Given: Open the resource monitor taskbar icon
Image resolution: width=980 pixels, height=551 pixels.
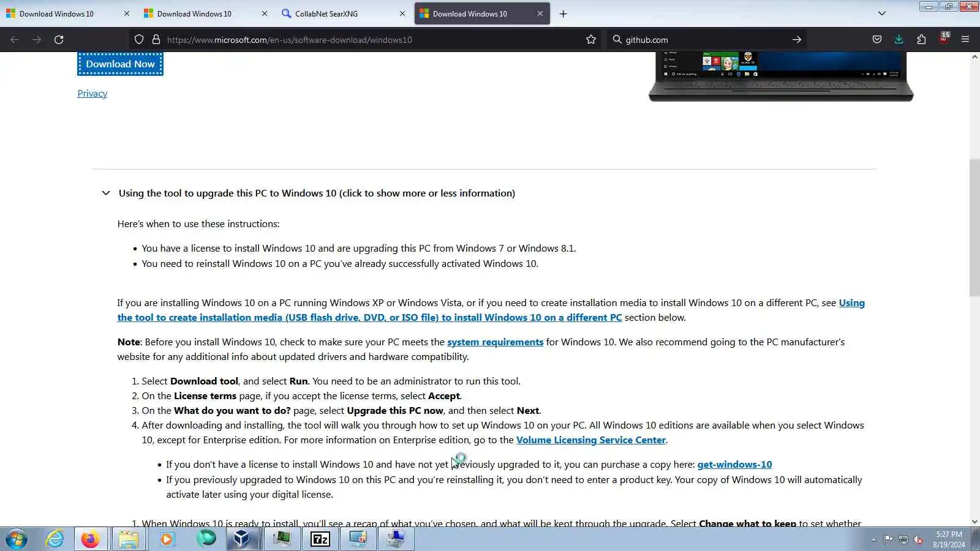Looking at the screenshot, I should point(282,539).
